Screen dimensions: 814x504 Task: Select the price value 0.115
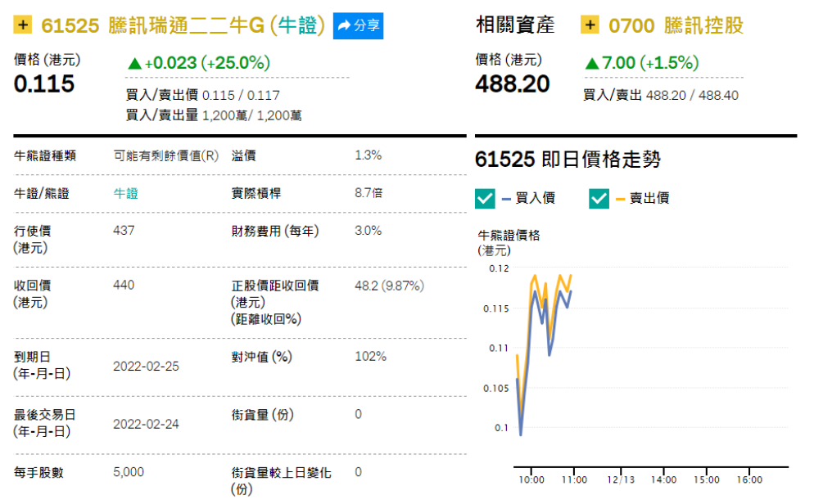[44, 84]
